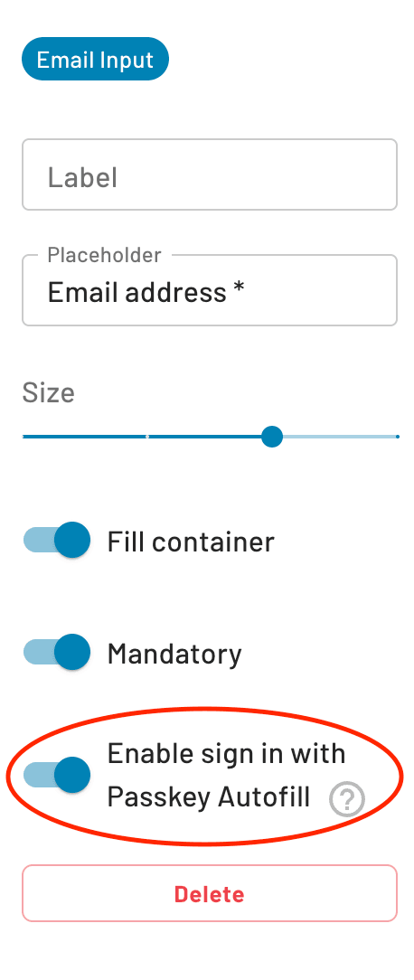
Task: Click into the Label input field
Action: coord(210,174)
